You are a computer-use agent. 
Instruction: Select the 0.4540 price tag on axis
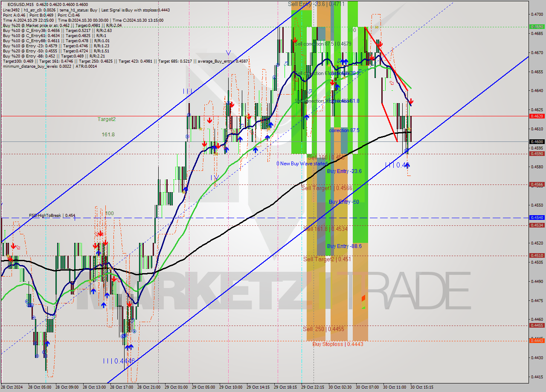pos(536,217)
